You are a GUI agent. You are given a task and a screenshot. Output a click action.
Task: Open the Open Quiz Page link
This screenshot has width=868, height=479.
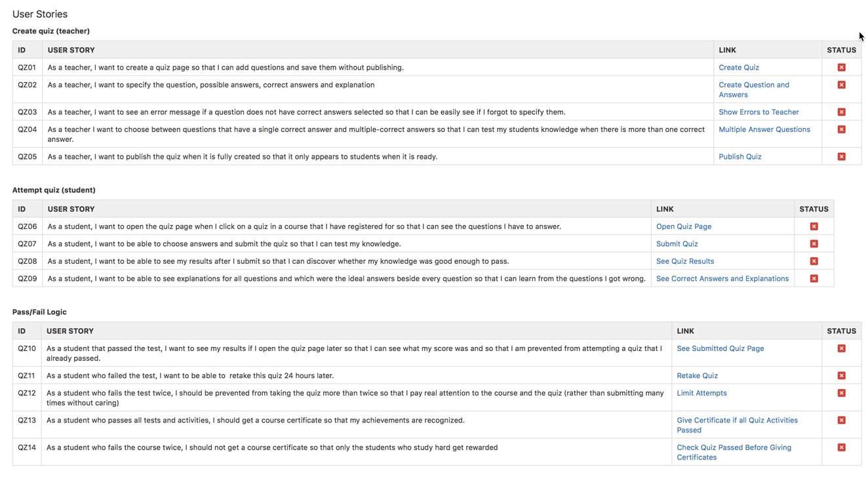[x=684, y=226]
